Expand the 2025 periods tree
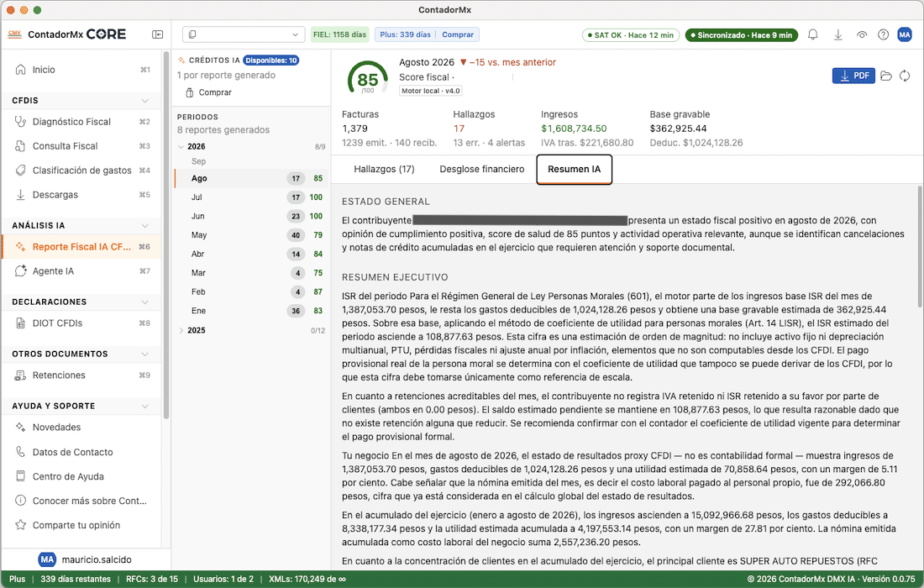The width and height of the screenshot is (924, 588). [181, 330]
